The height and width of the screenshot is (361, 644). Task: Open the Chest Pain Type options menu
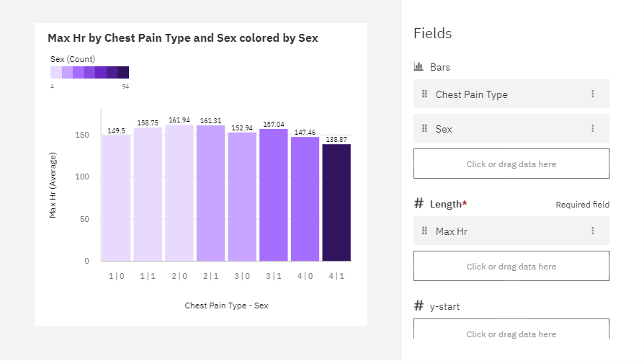coord(592,94)
